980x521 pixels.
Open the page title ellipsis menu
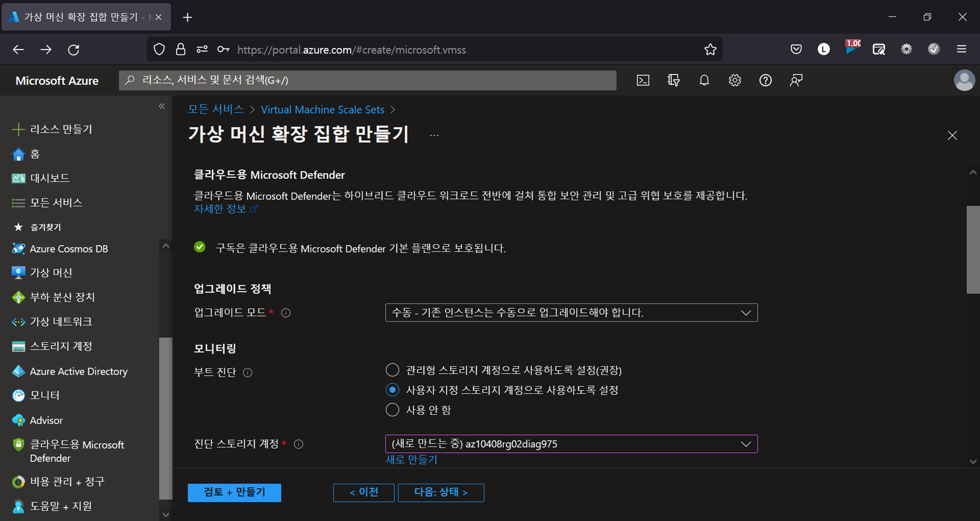(434, 135)
